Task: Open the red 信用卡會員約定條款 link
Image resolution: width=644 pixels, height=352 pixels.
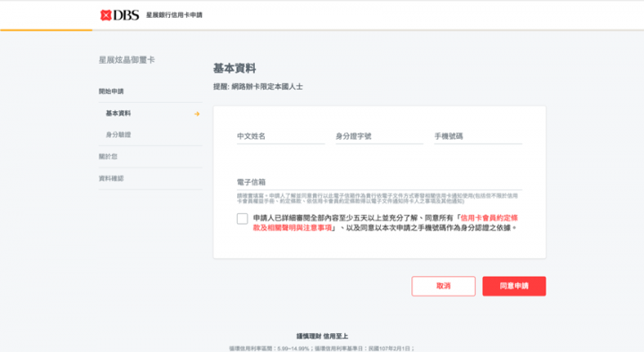Action: 386,223
